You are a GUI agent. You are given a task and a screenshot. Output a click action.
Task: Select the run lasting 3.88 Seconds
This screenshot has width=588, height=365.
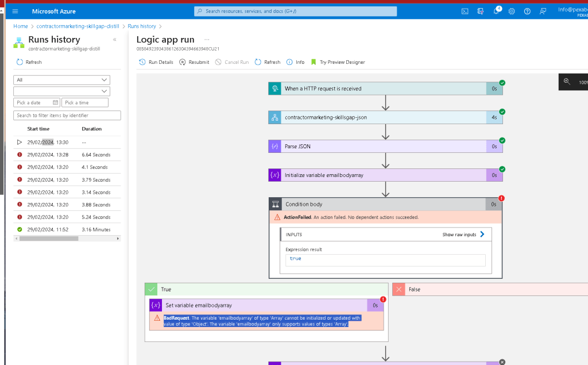[67, 205]
